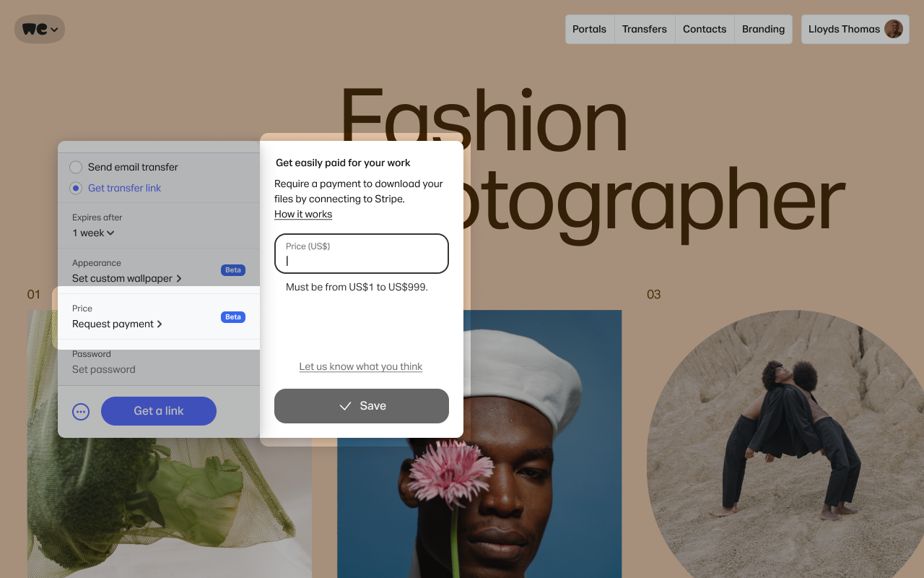Open the Branding tab
Viewport: 924px width, 578px height.
click(763, 29)
